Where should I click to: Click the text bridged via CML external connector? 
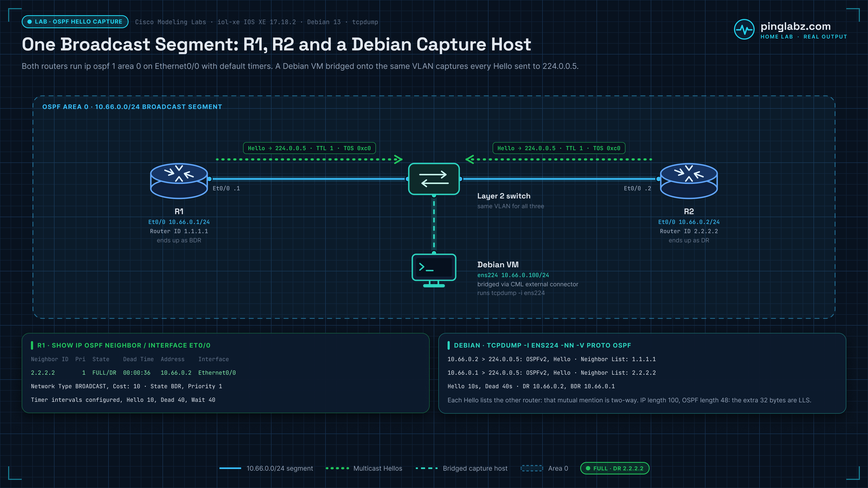click(x=528, y=284)
